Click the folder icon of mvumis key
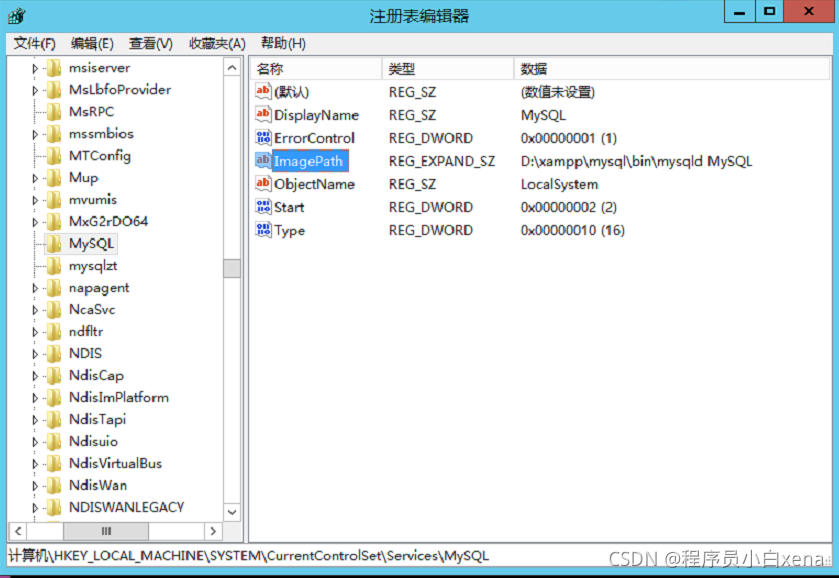This screenshot has width=839, height=578. [54, 200]
